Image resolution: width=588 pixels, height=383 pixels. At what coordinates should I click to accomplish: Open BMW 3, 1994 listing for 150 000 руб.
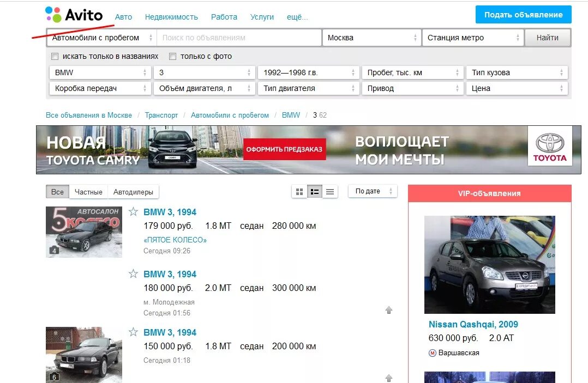coord(170,332)
